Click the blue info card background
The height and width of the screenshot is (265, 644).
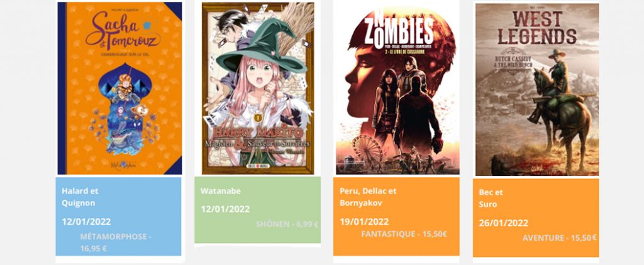coord(118,216)
